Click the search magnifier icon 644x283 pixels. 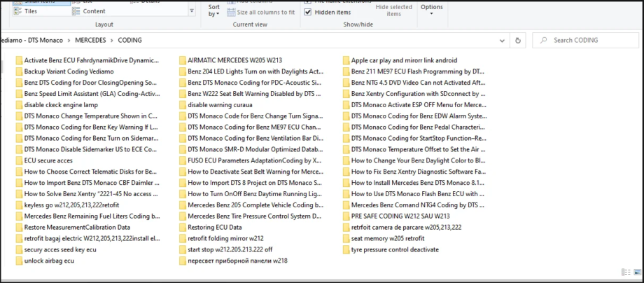[544, 40]
